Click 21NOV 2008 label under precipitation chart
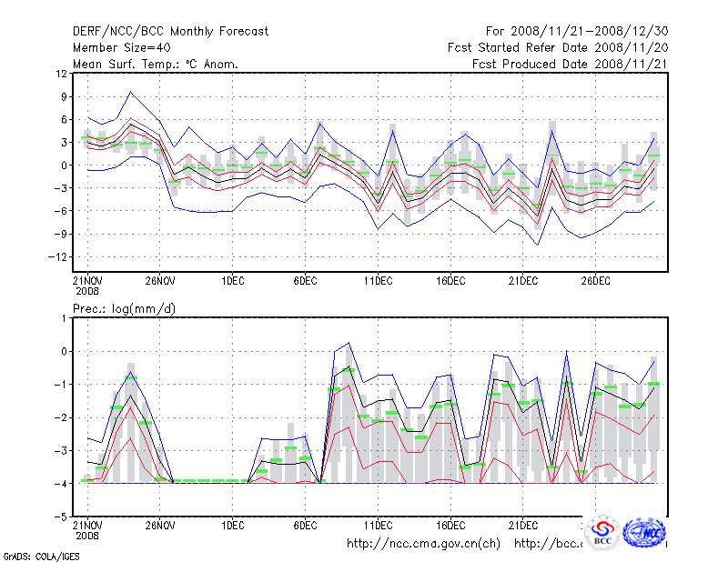This screenshot has width=728, height=562. point(87,530)
